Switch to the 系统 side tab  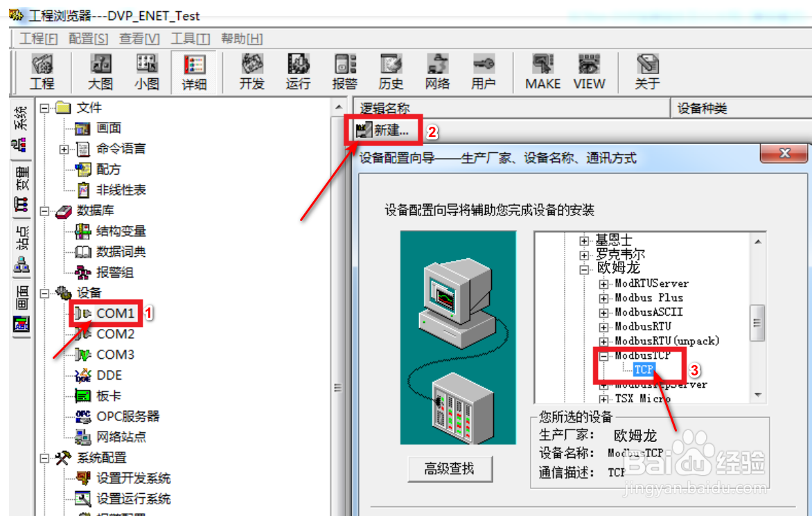(x=21, y=129)
